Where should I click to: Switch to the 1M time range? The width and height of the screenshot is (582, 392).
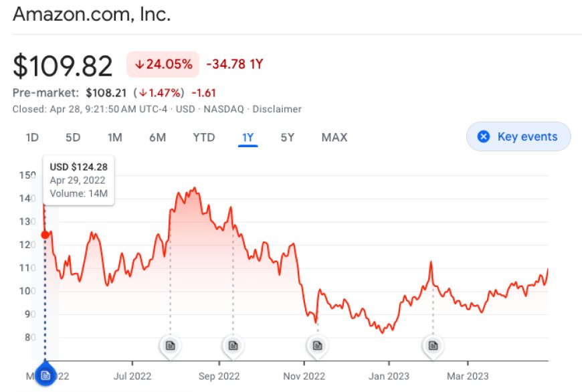[x=115, y=138]
